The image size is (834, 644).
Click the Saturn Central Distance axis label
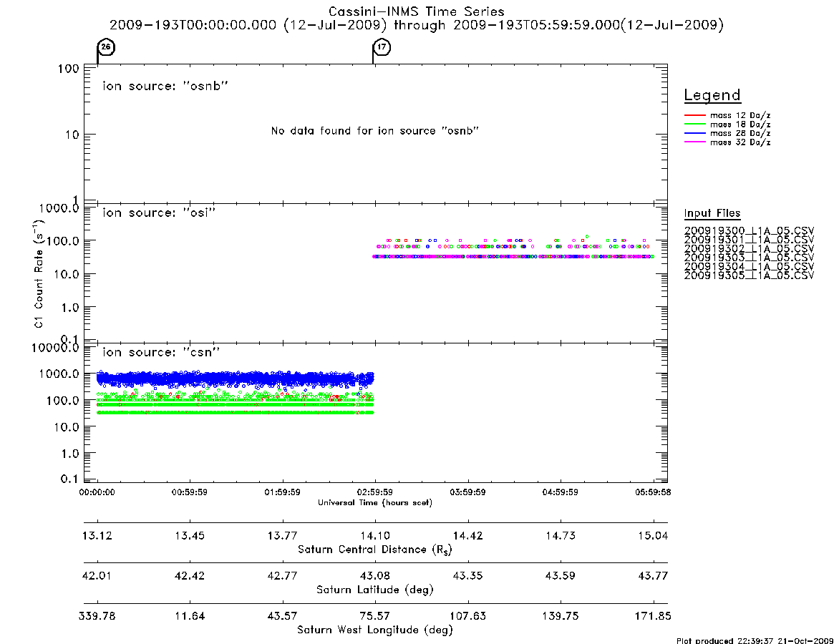click(x=375, y=550)
